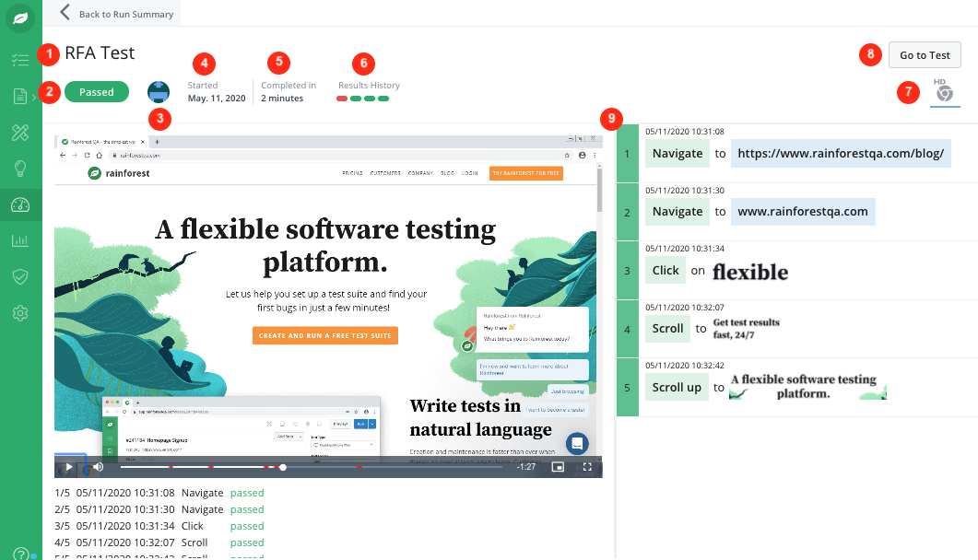The width and height of the screenshot is (978, 560).
Task: Toggle picture-in-picture mode on the video
Action: (x=558, y=467)
